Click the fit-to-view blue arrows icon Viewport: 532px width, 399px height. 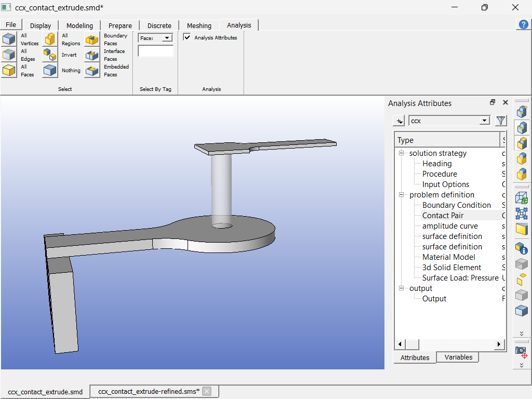tap(522, 214)
